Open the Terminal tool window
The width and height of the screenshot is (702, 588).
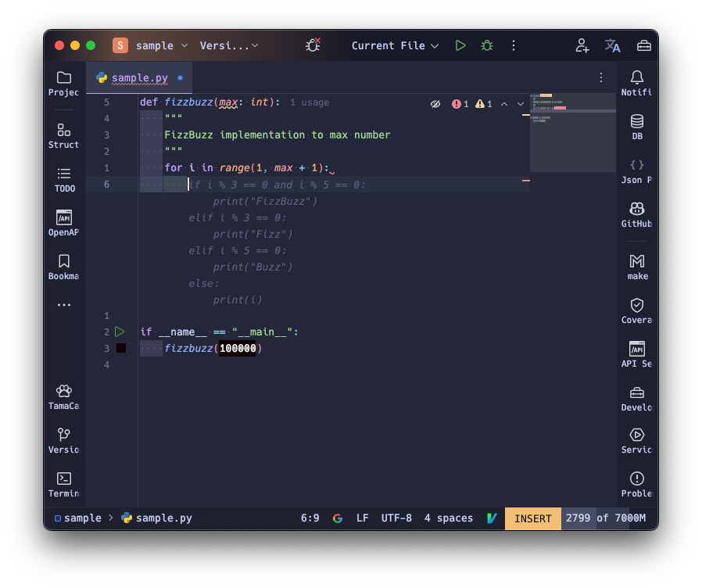[x=64, y=485]
